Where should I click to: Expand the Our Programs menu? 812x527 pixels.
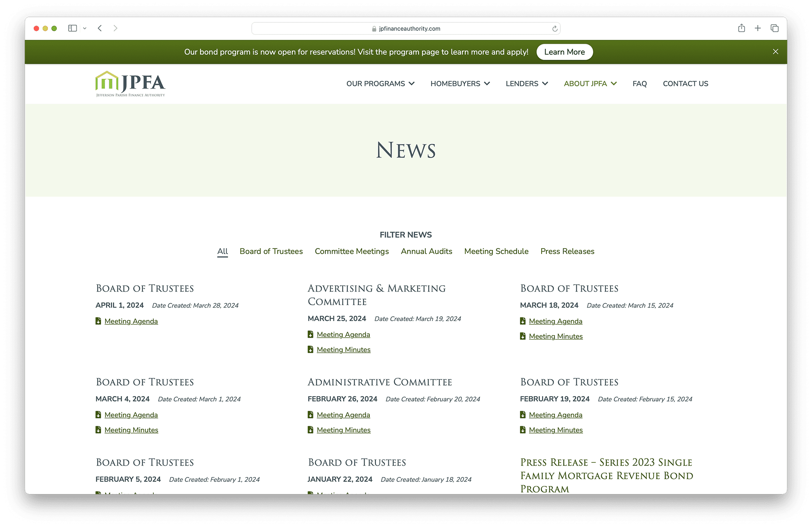[x=380, y=84]
